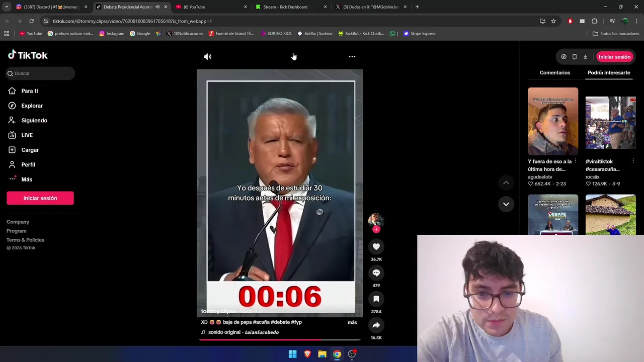
Task: Open comments via the speech bubble icon
Action: [376, 273]
